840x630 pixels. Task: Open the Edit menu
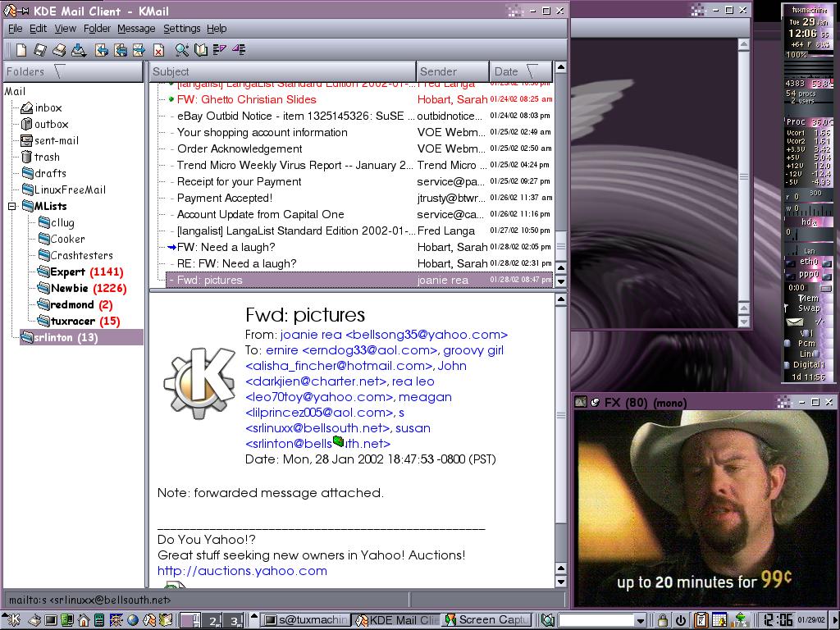(38, 29)
